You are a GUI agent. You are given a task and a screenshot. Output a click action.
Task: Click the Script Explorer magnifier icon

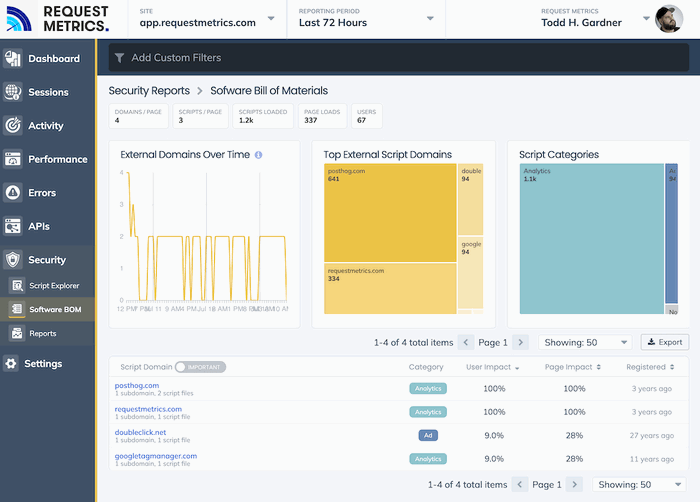[x=17, y=285]
